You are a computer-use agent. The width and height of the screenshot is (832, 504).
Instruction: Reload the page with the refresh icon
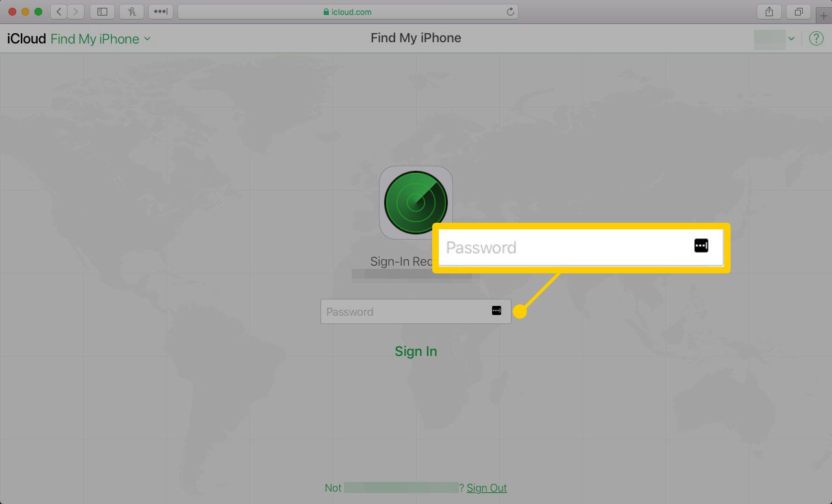[510, 12]
